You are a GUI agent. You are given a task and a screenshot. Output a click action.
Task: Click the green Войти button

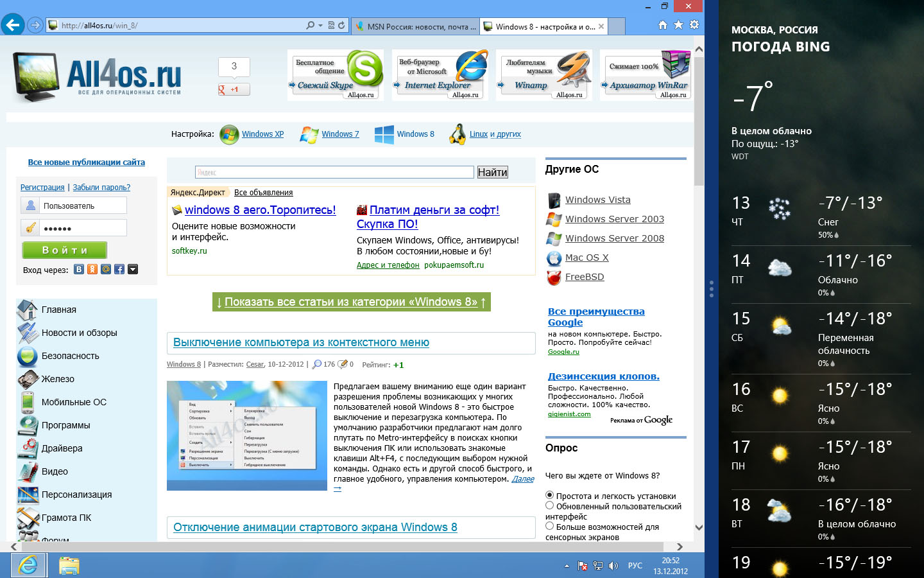tap(65, 250)
